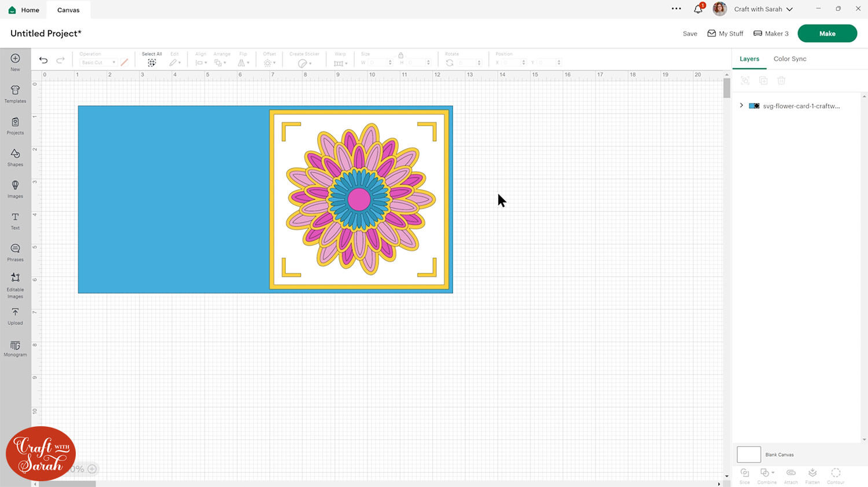The width and height of the screenshot is (868, 487).
Task: Switch to the Home tab
Action: (x=24, y=10)
